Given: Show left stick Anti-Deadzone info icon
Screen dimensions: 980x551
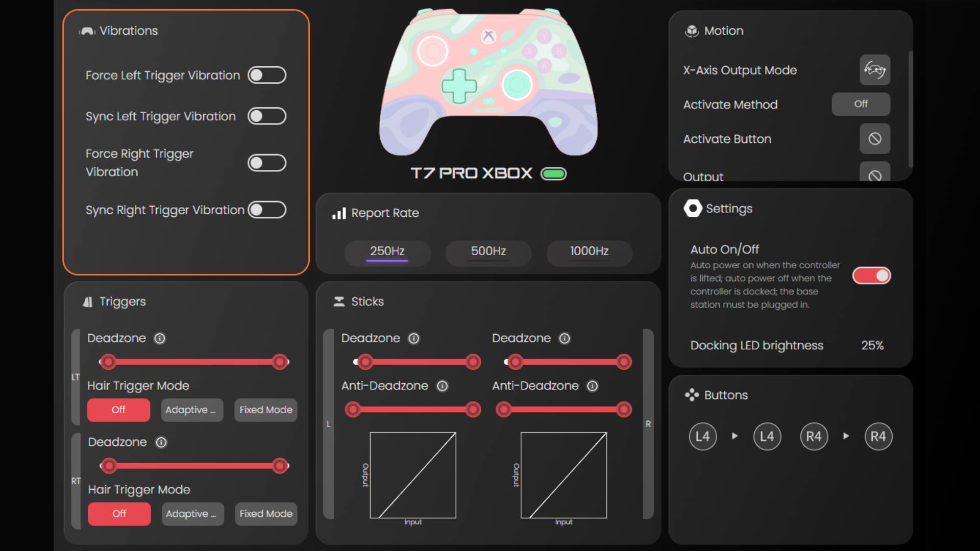Looking at the screenshot, I should 443,386.
